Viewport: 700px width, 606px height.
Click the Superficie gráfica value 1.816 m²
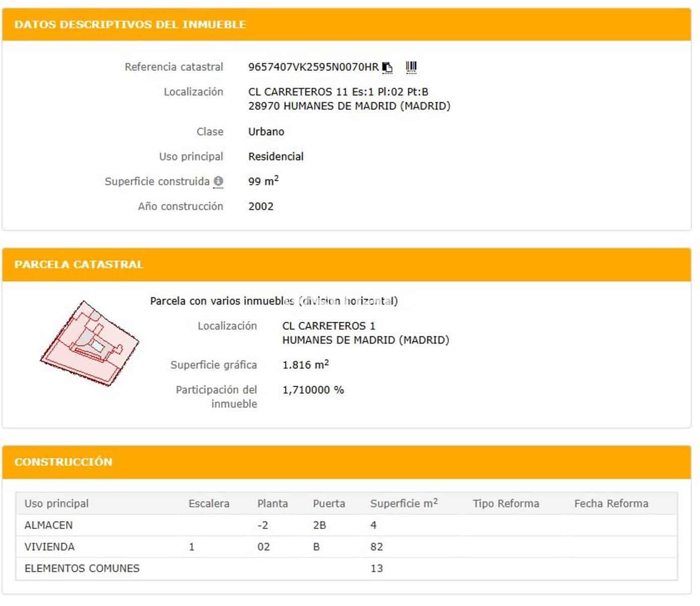306,365
